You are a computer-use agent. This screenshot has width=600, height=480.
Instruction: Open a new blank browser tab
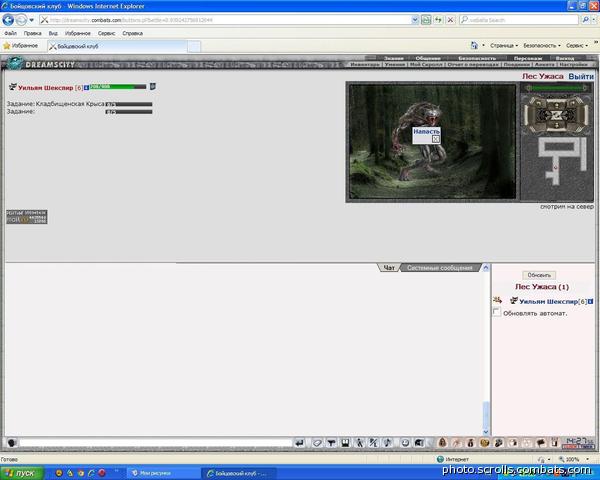click(x=194, y=47)
